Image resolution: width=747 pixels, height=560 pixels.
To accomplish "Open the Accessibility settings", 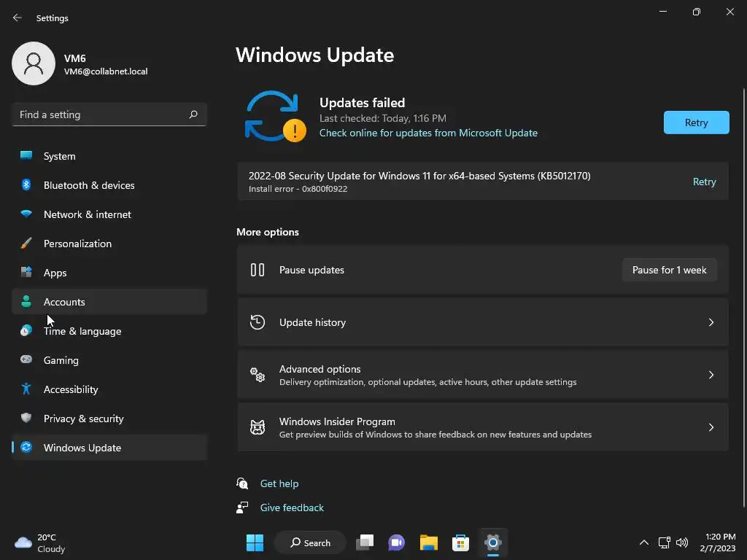I will pyautogui.click(x=109, y=389).
